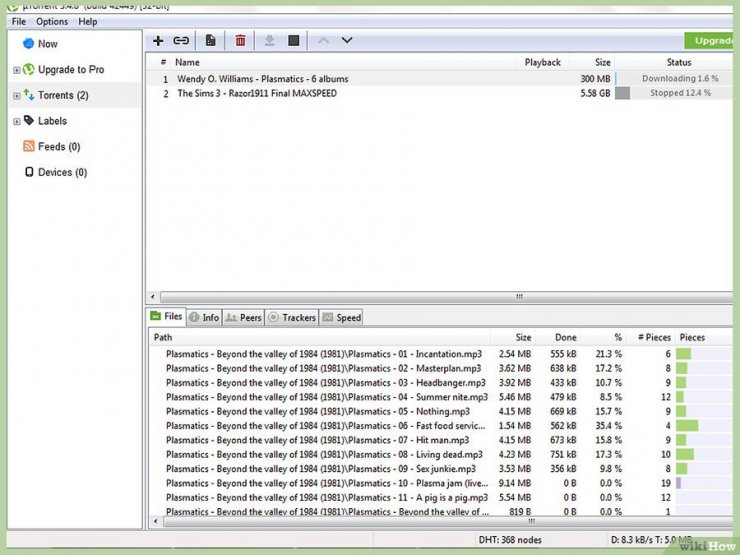Select the 10 - Plasma jam file row
This screenshot has width=740, height=555.
pyautogui.click(x=441, y=483)
